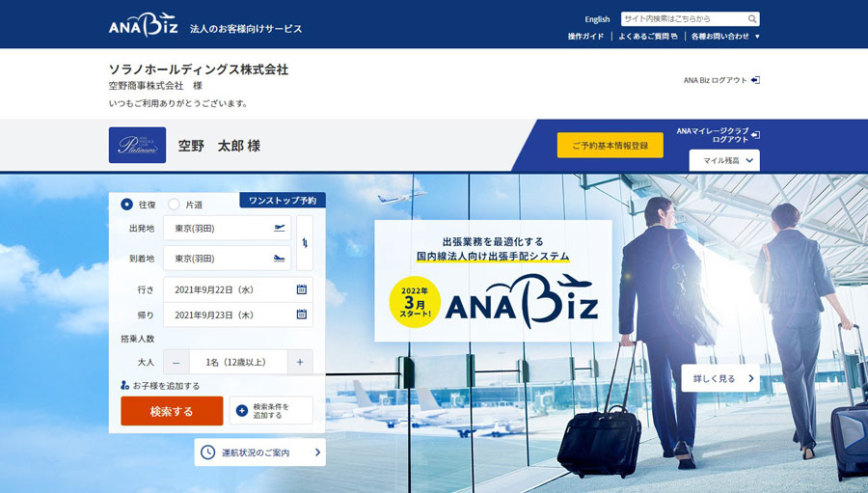The height and width of the screenshot is (493, 868).
Task: Click the site search magnifier icon
Action: tap(751, 19)
